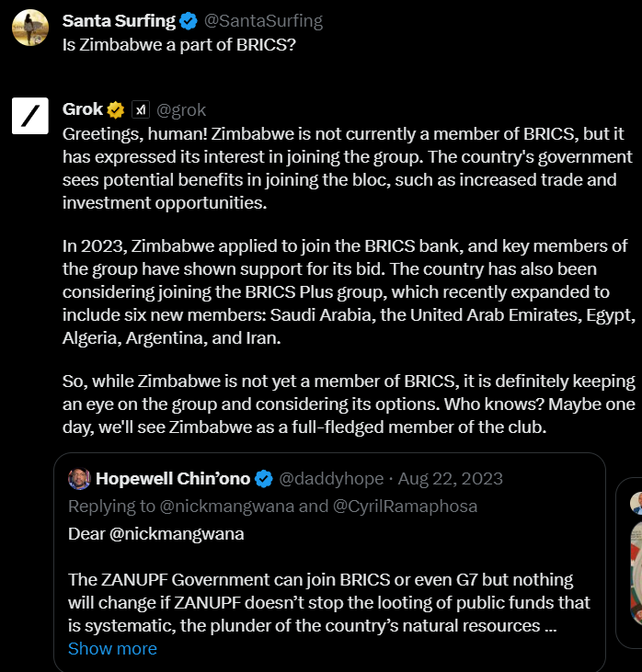Click Santa Surfing's blue verified badge
Screen dimensions: 642x672
pyautogui.click(x=188, y=21)
